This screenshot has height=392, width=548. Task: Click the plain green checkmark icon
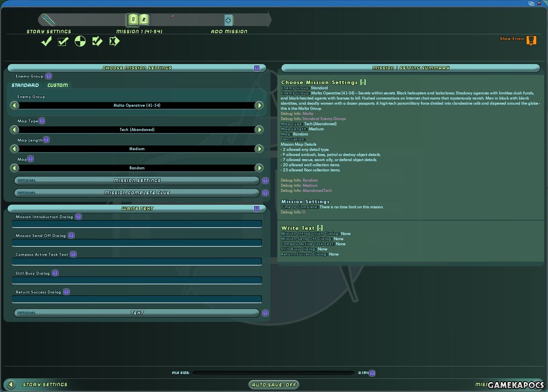(46, 42)
